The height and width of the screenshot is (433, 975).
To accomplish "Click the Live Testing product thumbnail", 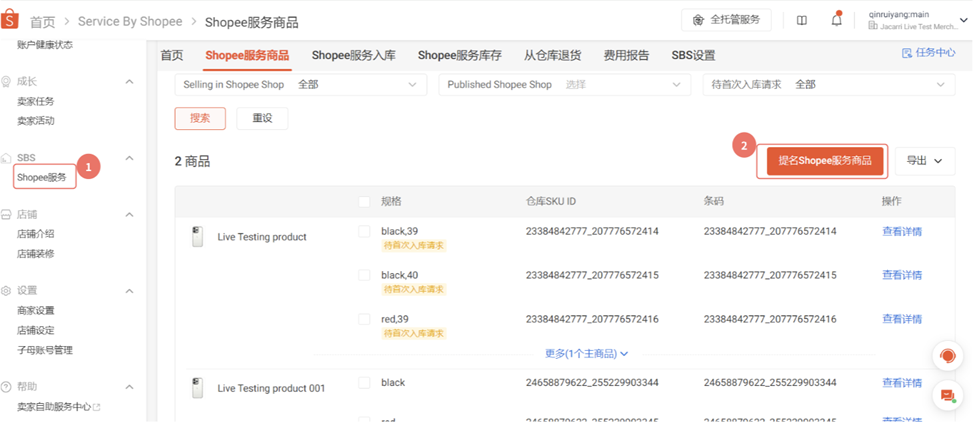I will 197,237.
